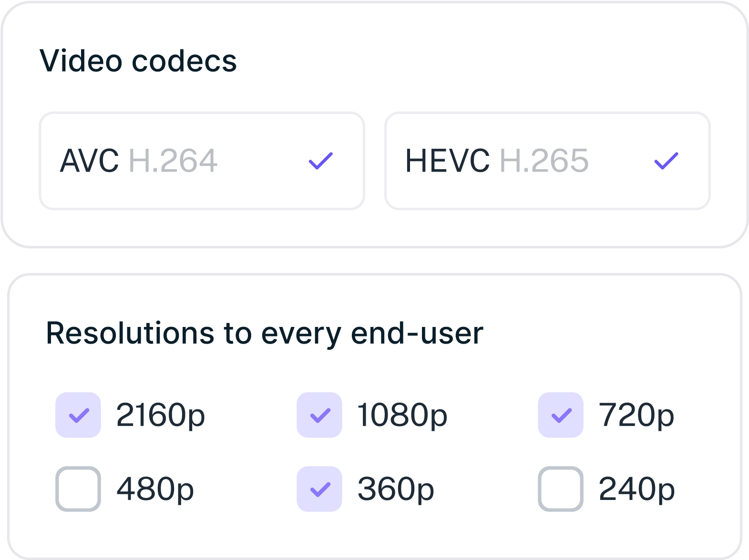
Task: Click the checkmark icon in AVC card
Action: pos(321,161)
